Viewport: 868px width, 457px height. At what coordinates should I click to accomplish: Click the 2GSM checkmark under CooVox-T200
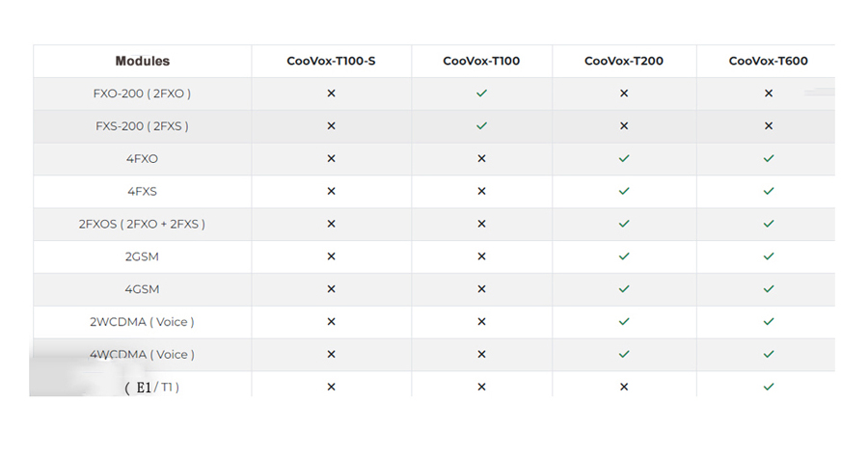(624, 256)
